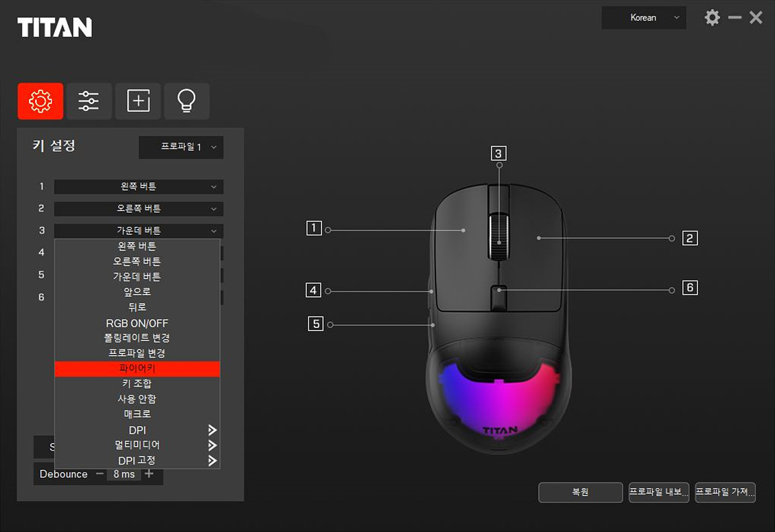Expand the DPI submenu
Viewport: 775px width, 532px height.
click(138, 430)
